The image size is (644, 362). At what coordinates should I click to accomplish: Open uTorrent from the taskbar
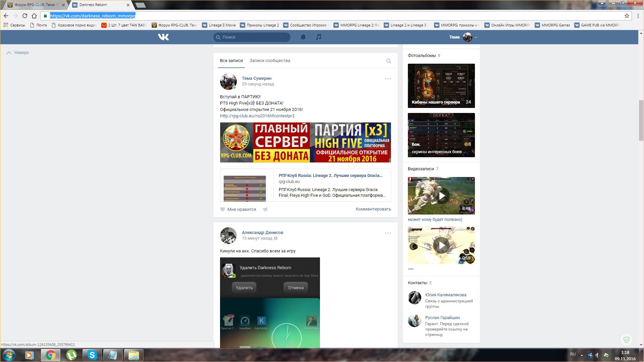71,355
